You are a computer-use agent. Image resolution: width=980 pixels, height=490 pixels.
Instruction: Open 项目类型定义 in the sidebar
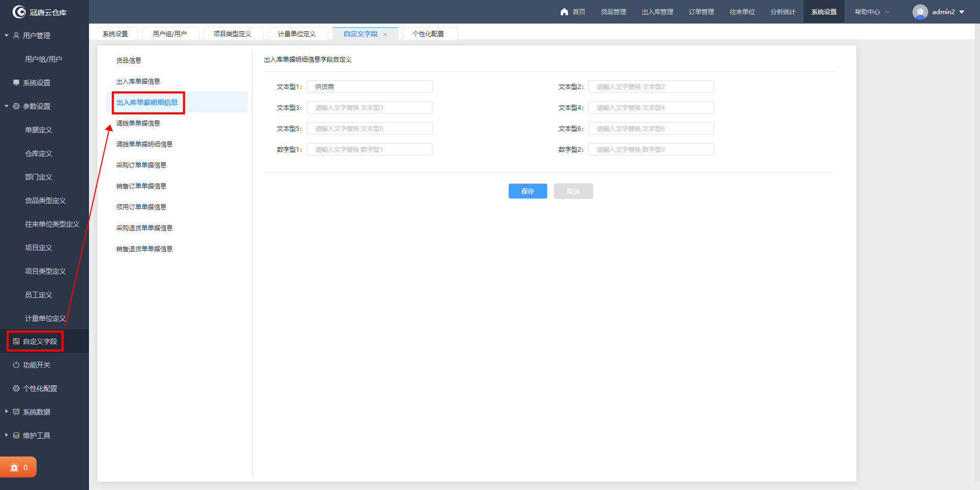pos(46,271)
